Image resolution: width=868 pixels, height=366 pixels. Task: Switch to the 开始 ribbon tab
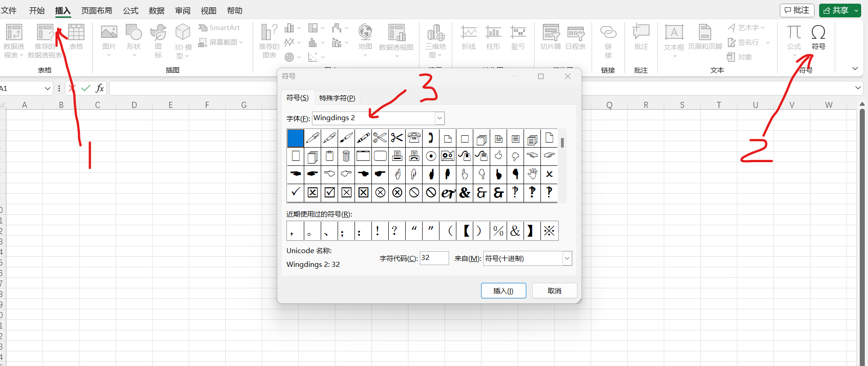coord(37,11)
